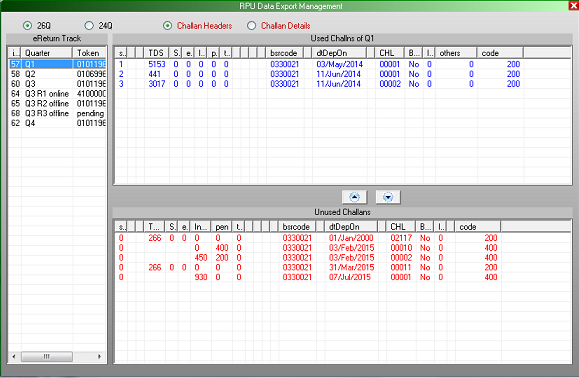Image resolution: width=579 pixels, height=378 pixels.
Task: Click the eReturn Track left scroll arrow
Action: (14, 357)
